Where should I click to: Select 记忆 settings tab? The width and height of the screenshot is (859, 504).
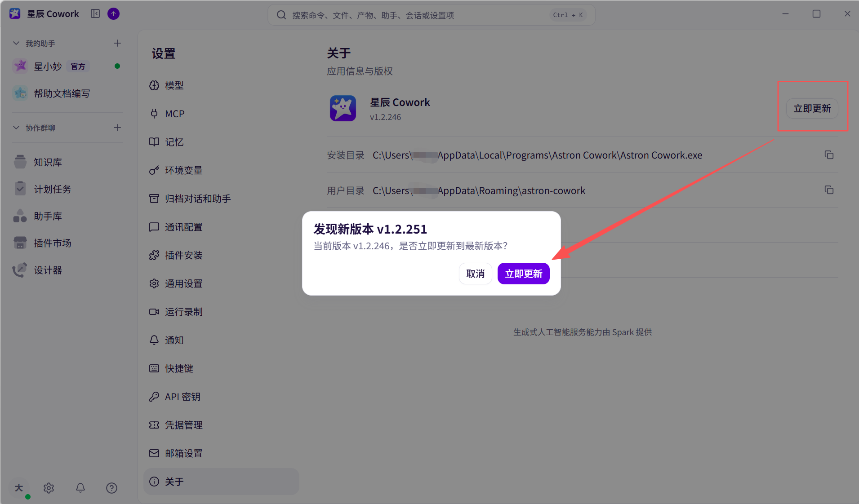click(221, 142)
